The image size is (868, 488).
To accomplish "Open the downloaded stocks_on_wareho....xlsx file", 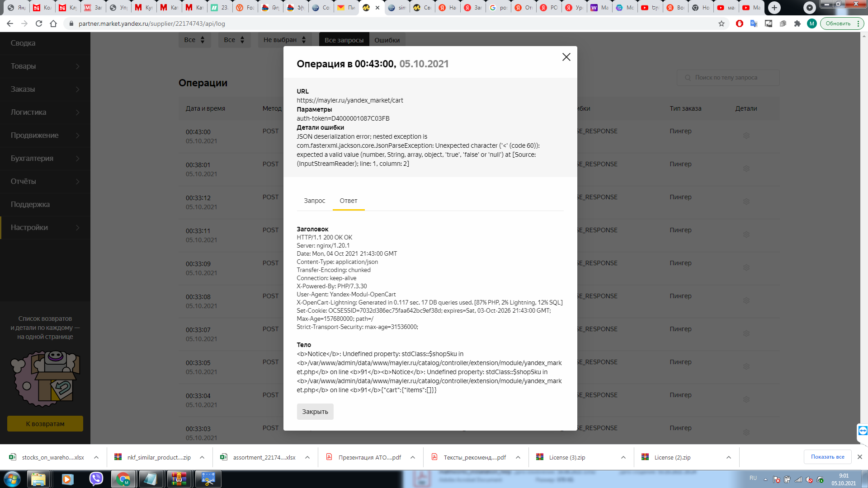I will point(47,457).
